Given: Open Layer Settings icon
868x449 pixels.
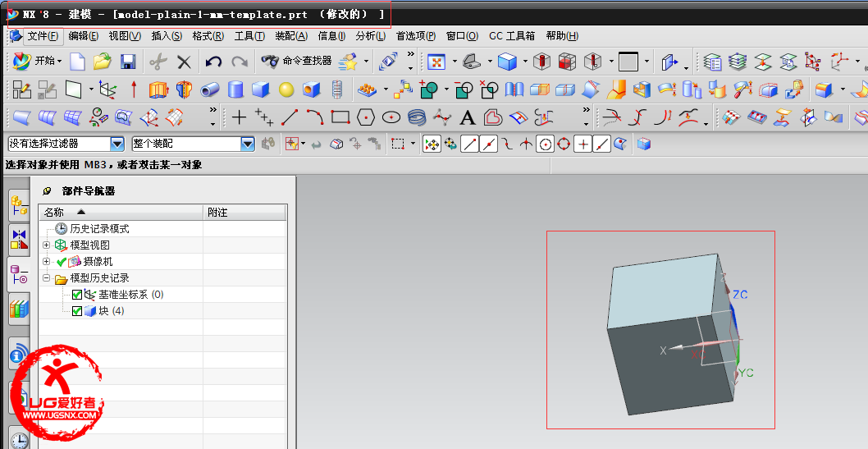Looking at the screenshot, I should (x=712, y=62).
